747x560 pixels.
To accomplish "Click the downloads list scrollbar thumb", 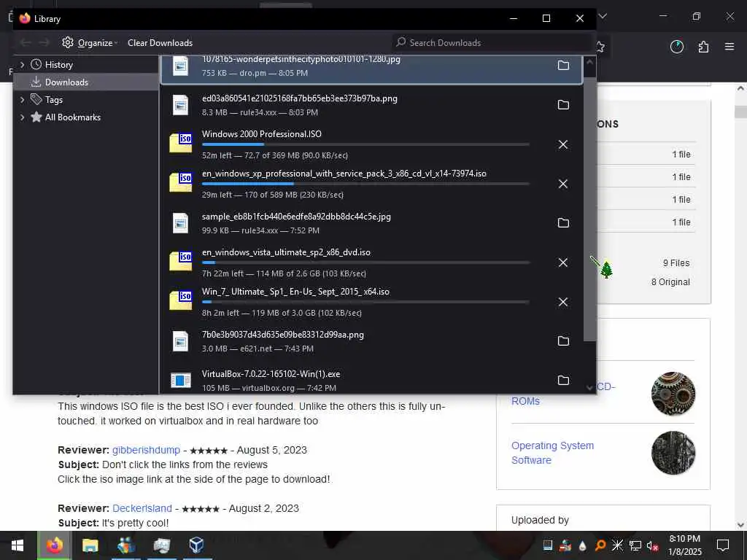I will tap(589, 209).
